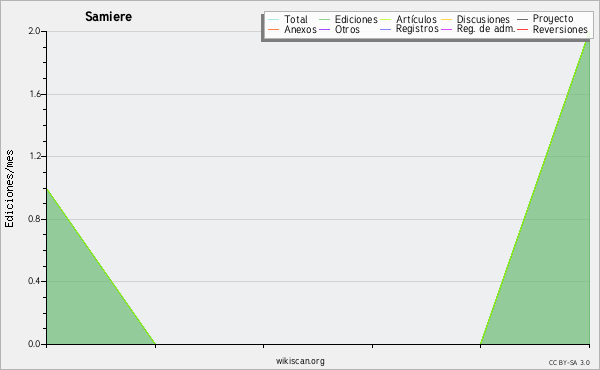Click the Anexos orange line swatch
The image size is (600, 370).
(x=274, y=29)
